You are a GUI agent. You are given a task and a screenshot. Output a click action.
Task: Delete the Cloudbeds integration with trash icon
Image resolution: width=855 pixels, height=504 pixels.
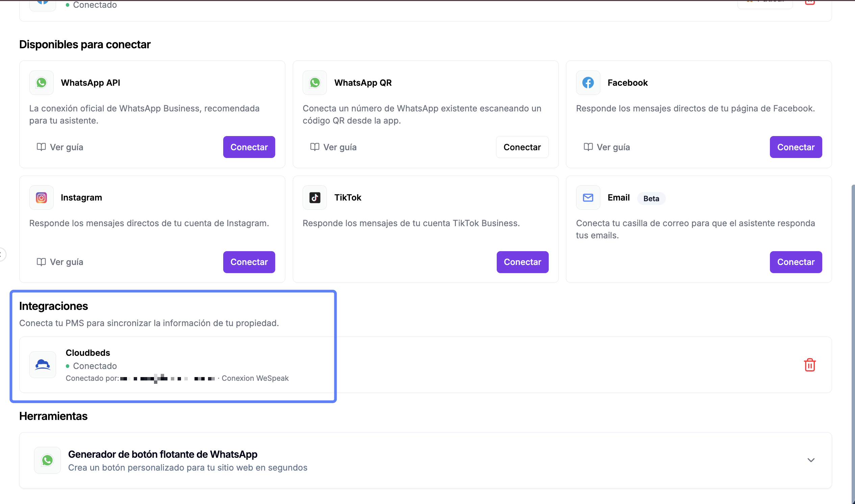coord(810,365)
